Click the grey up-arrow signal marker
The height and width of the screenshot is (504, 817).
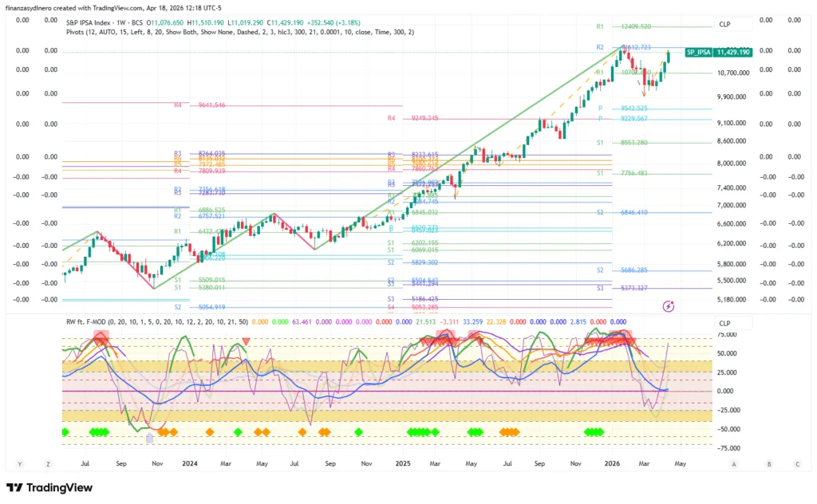pos(149,438)
